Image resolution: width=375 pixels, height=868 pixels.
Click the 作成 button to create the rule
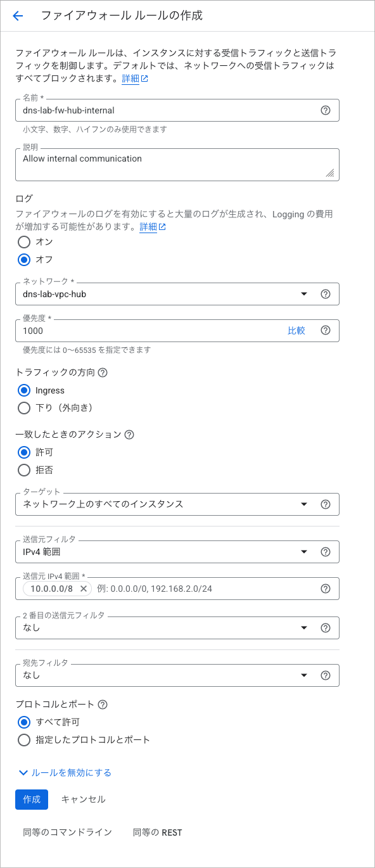point(31,799)
